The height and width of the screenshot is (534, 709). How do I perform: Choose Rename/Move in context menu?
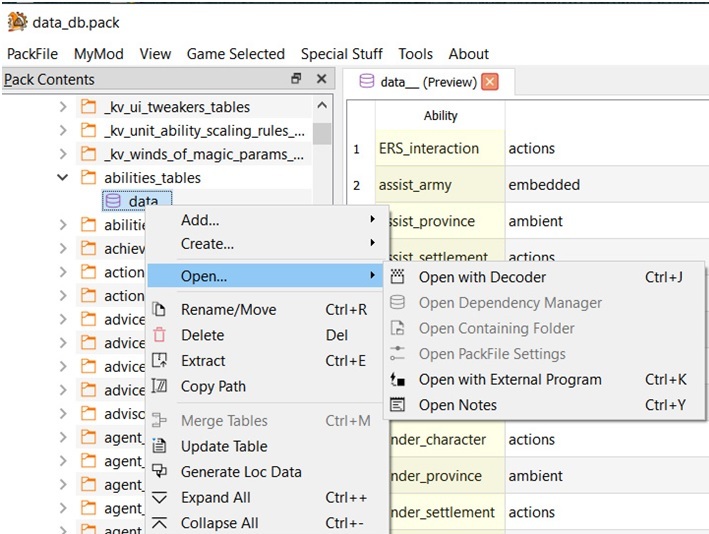tap(267, 310)
